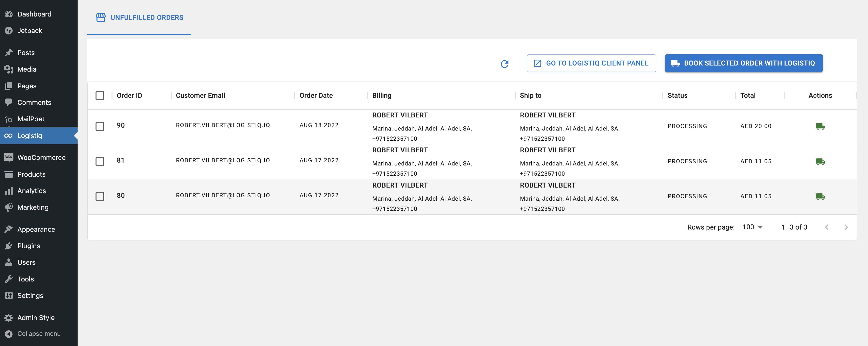Click the Pages icon in sidebar
Screen dimensions: 868x346
coord(9,86)
